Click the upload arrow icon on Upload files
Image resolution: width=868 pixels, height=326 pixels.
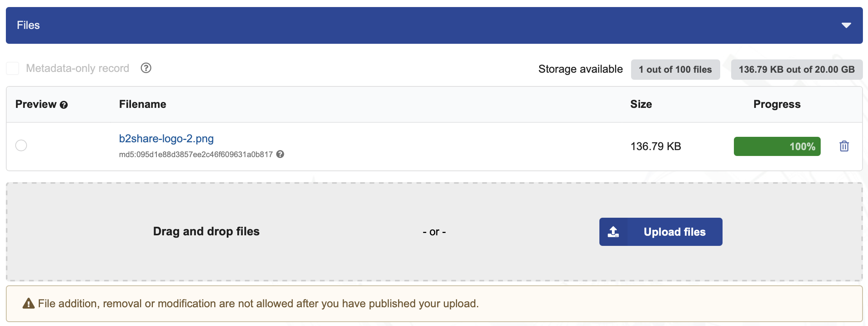pos(613,231)
